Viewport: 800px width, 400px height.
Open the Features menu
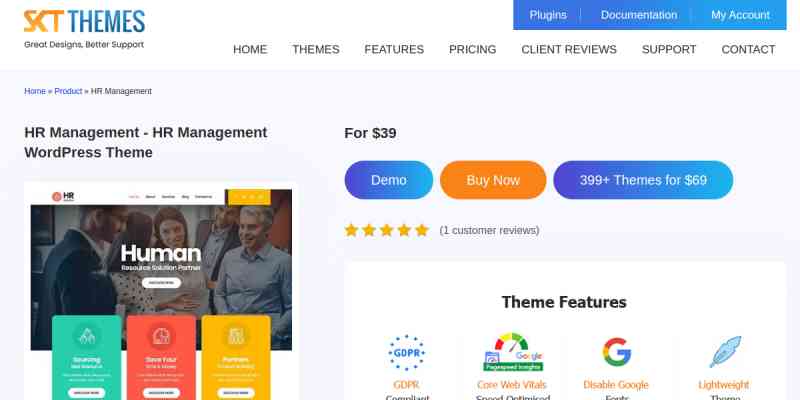394,49
